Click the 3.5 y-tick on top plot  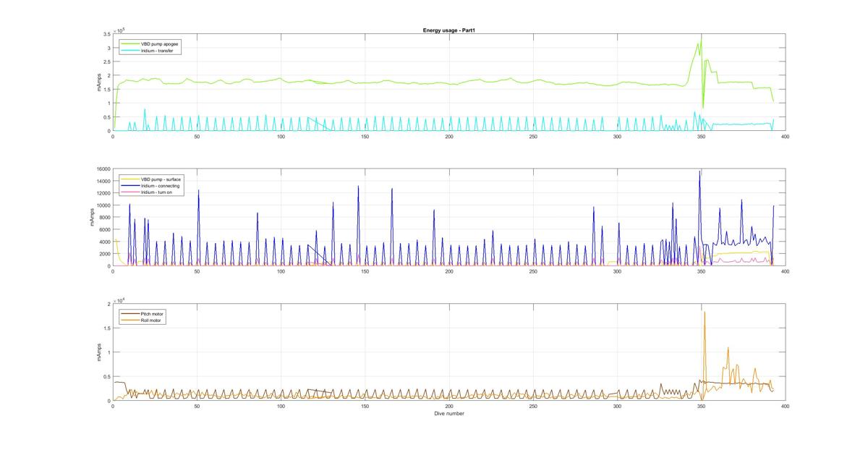(106, 34)
